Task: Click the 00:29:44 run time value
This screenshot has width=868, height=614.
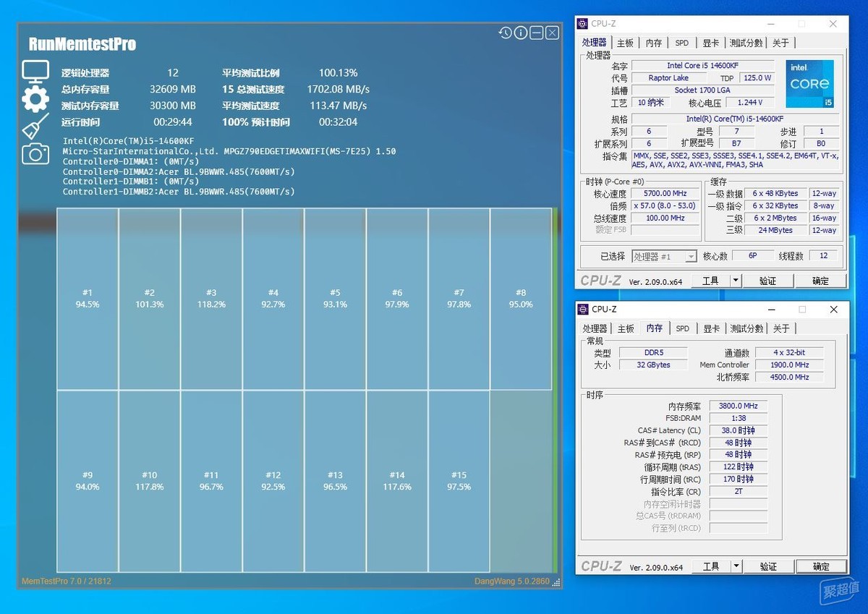Action: tap(173, 122)
